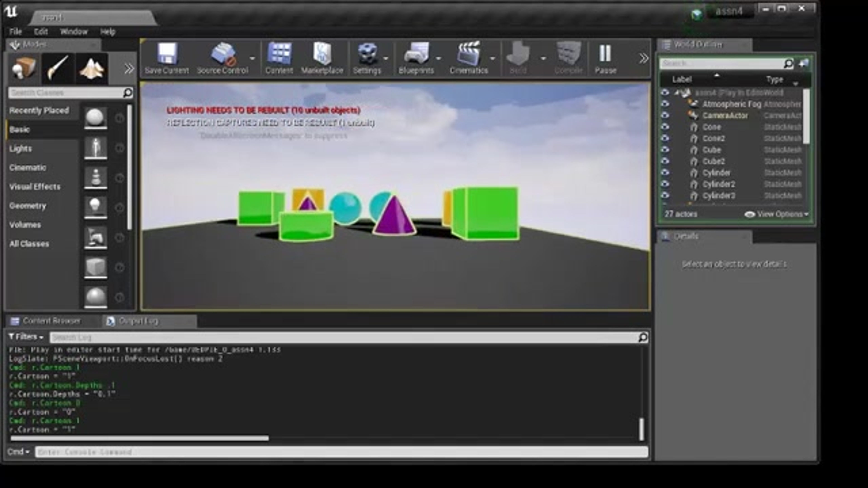
Task: Expand hidden toolbar items chevron
Action: pyautogui.click(x=644, y=58)
